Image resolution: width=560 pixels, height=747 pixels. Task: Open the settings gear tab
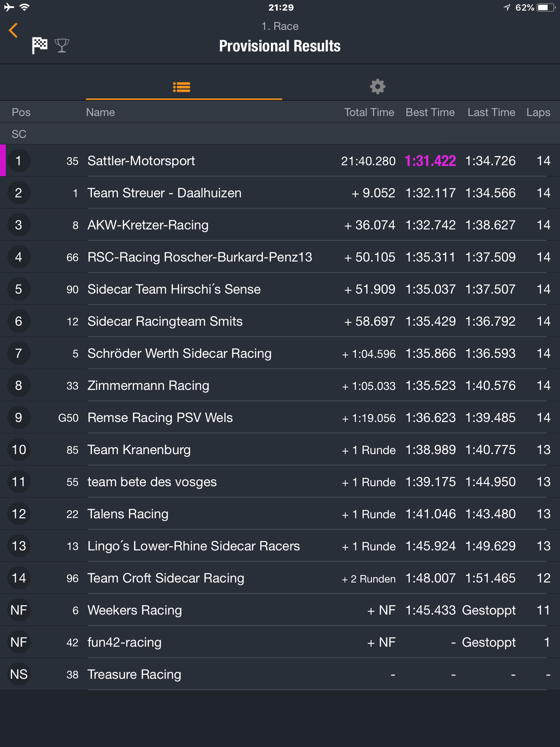click(377, 87)
